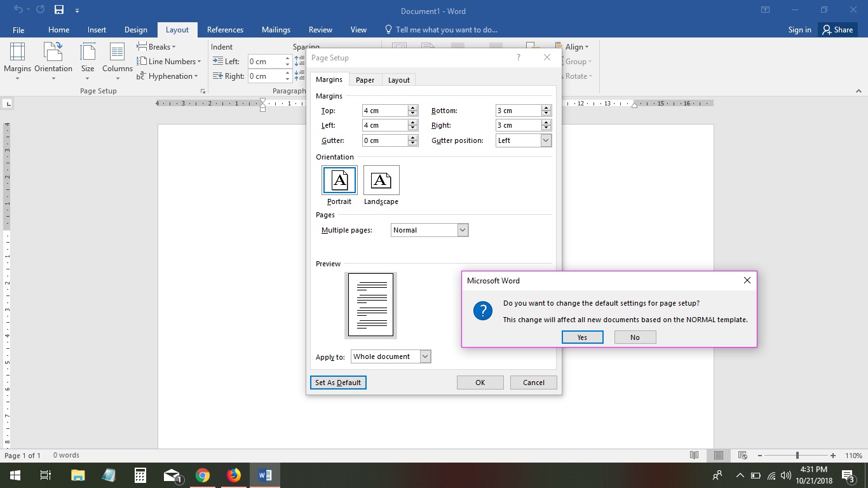Click the Indent Left value field
The width and height of the screenshot is (868, 488).
pyautogui.click(x=266, y=62)
